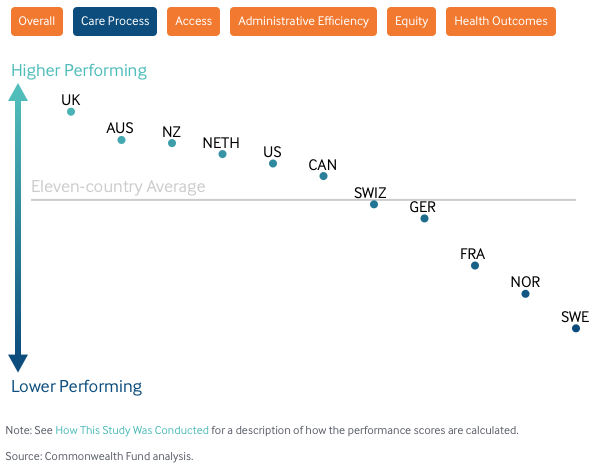Image resolution: width=601 pixels, height=472 pixels.
Task: Select the NOR data point
Action: [525, 294]
